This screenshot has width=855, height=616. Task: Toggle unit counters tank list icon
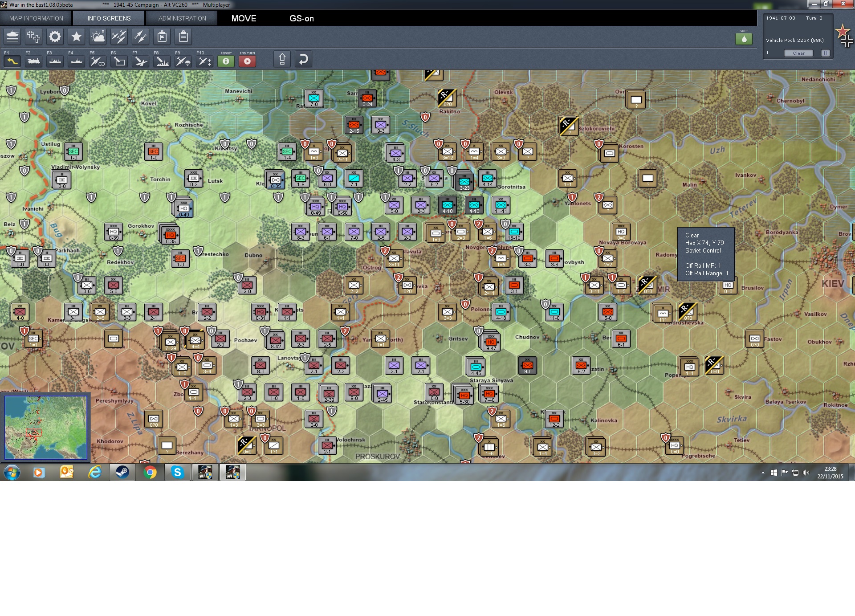point(12,37)
